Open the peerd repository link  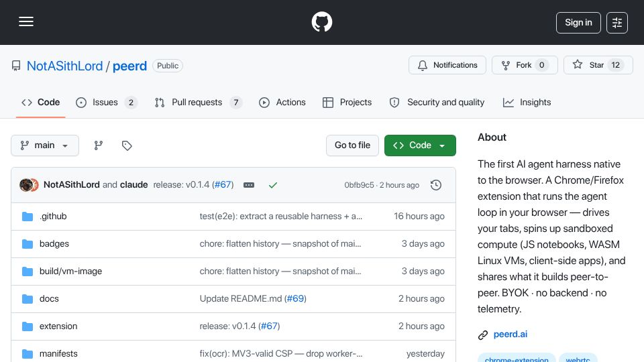click(x=129, y=66)
